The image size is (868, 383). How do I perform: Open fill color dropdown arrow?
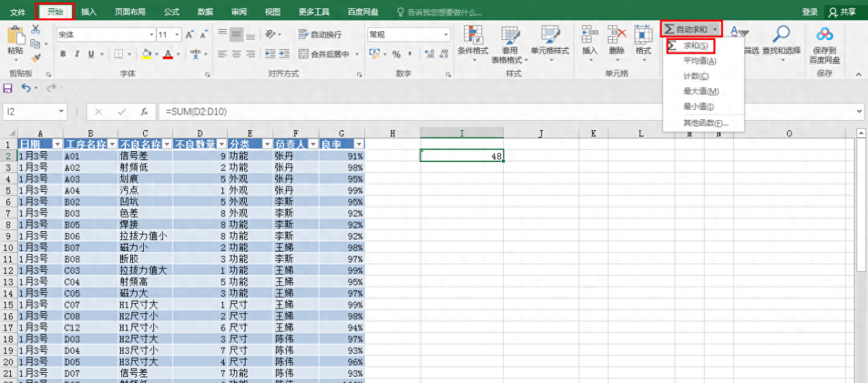[x=157, y=55]
